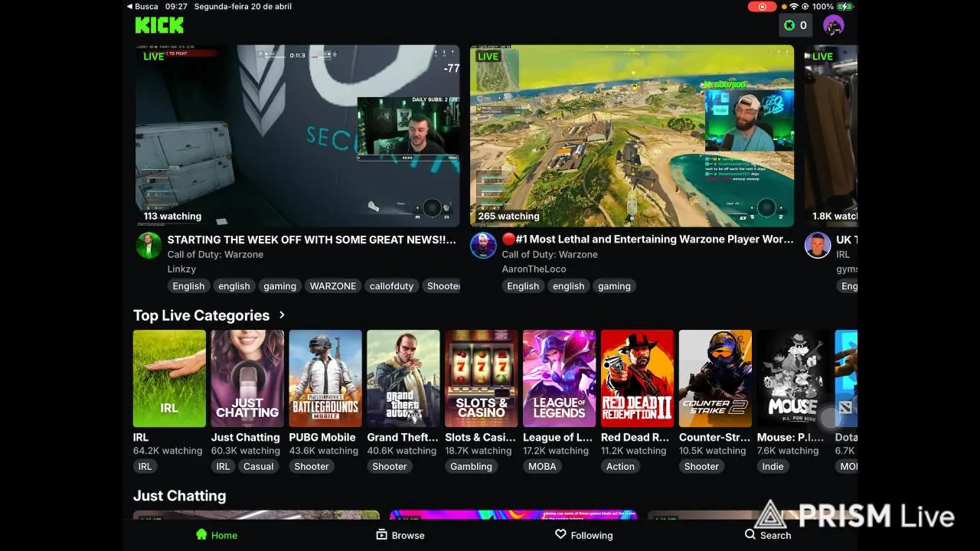This screenshot has width=980, height=551.
Task: Open the Red Dead Redemption II cover
Action: 637,378
